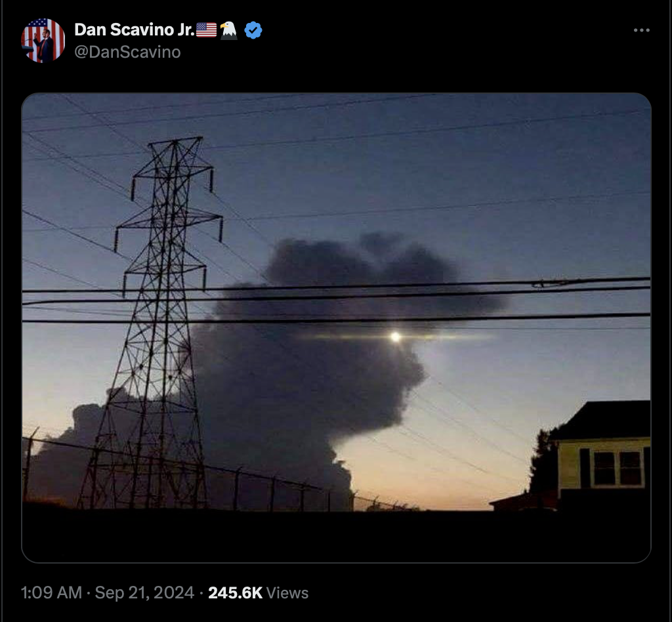Click the bright sun in the photo

pos(396,337)
